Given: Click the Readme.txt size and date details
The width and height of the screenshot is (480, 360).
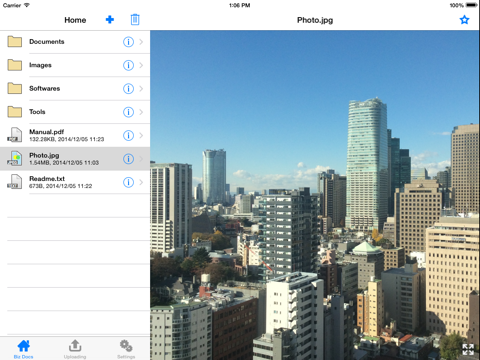Looking at the screenshot, I should [60, 186].
